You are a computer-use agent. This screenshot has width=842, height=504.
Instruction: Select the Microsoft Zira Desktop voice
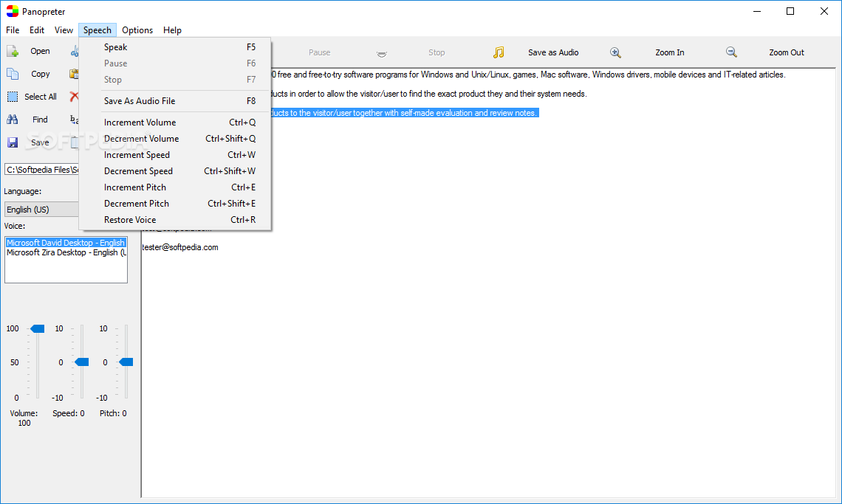tap(66, 252)
